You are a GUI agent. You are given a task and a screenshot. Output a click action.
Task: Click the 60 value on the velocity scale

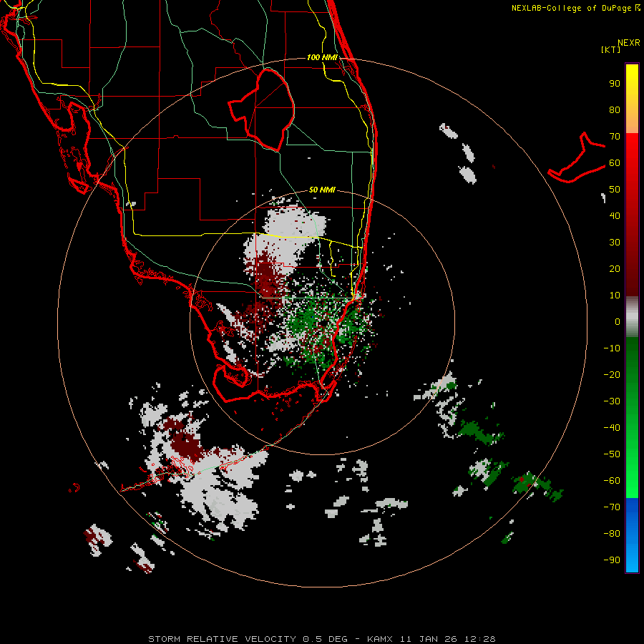615,162
